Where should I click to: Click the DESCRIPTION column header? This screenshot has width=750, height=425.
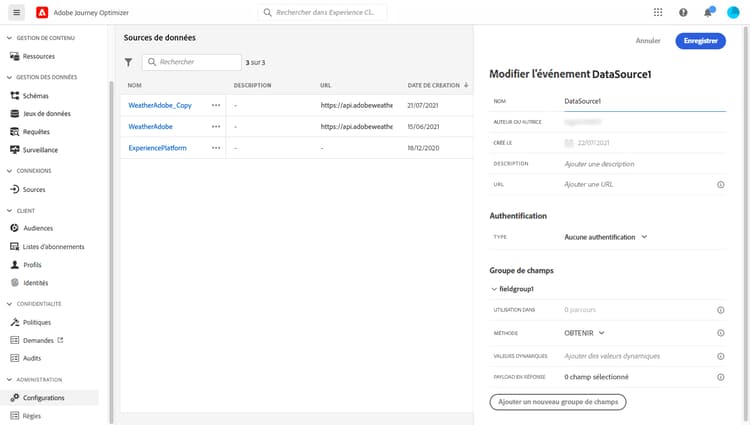tap(252, 86)
